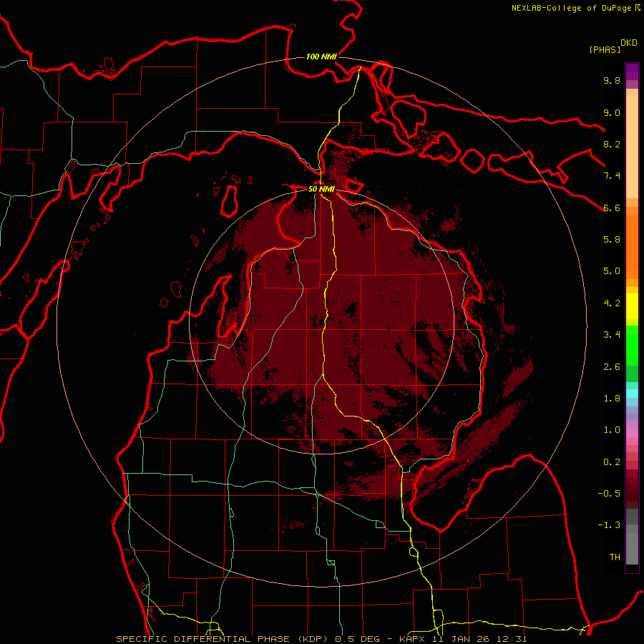Click the -0.5 value on color scale
The width and height of the screenshot is (644, 644).
click(609, 493)
